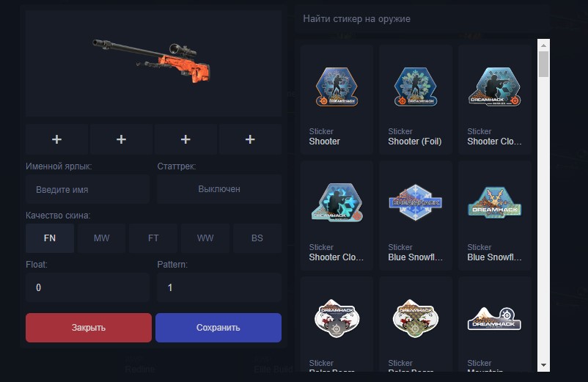Click the Сохранить button
Viewport: 588px width, 382px height.
click(x=218, y=328)
